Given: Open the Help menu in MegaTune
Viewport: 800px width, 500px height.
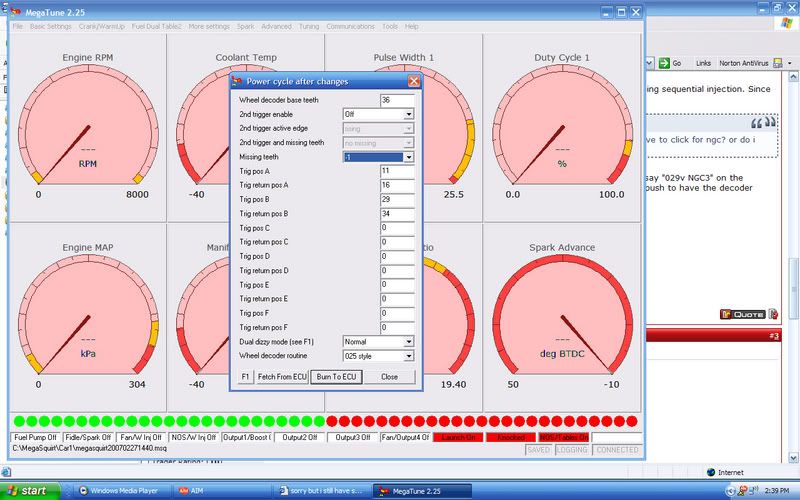Looking at the screenshot, I should tap(412, 27).
